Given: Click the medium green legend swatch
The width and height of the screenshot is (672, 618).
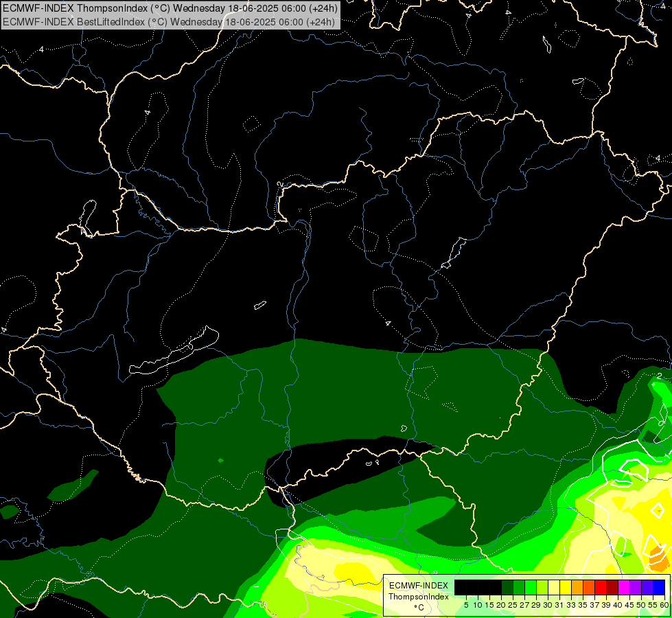Looking at the screenshot, I should pyautogui.click(x=519, y=587).
